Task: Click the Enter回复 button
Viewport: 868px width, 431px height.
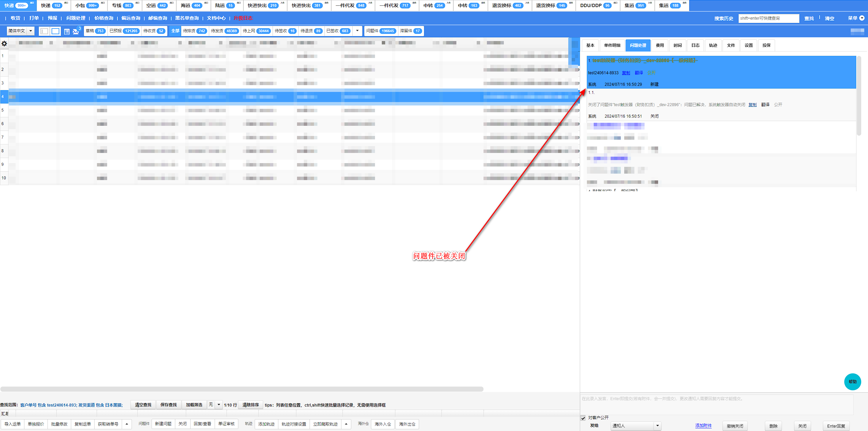Action: coord(836,426)
